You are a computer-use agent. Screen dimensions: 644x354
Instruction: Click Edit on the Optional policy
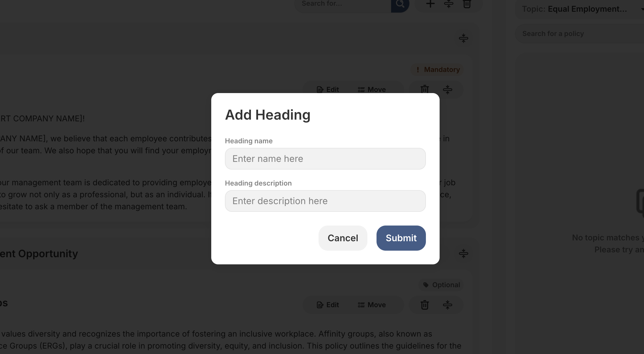coord(328,305)
